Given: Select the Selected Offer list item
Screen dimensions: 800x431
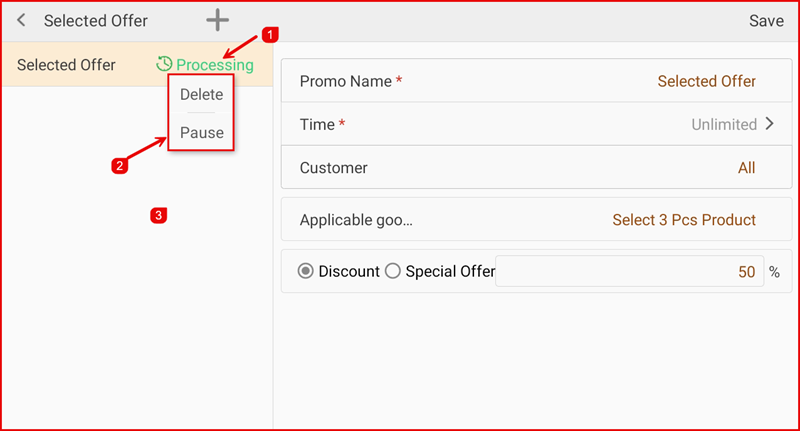Looking at the screenshot, I should 67,65.
